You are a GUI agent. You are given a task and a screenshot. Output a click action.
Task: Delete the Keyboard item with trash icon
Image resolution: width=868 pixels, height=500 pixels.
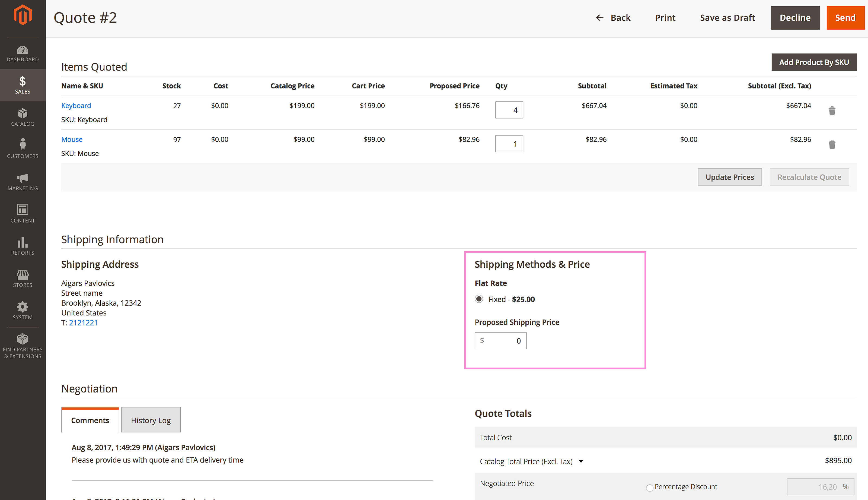tap(832, 111)
